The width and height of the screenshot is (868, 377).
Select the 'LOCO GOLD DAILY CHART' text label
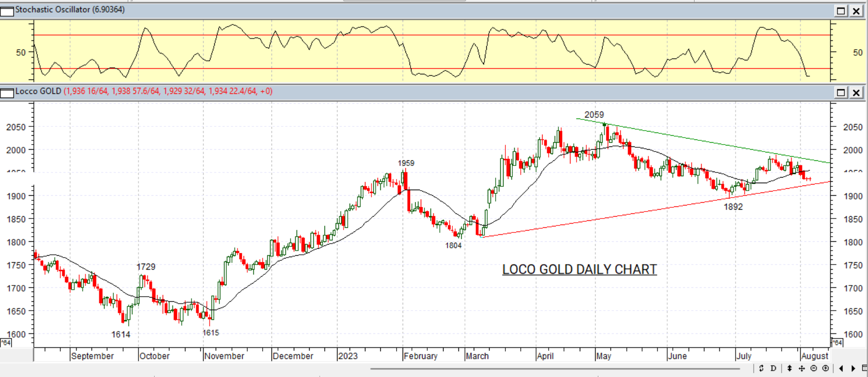tap(579, 270)
